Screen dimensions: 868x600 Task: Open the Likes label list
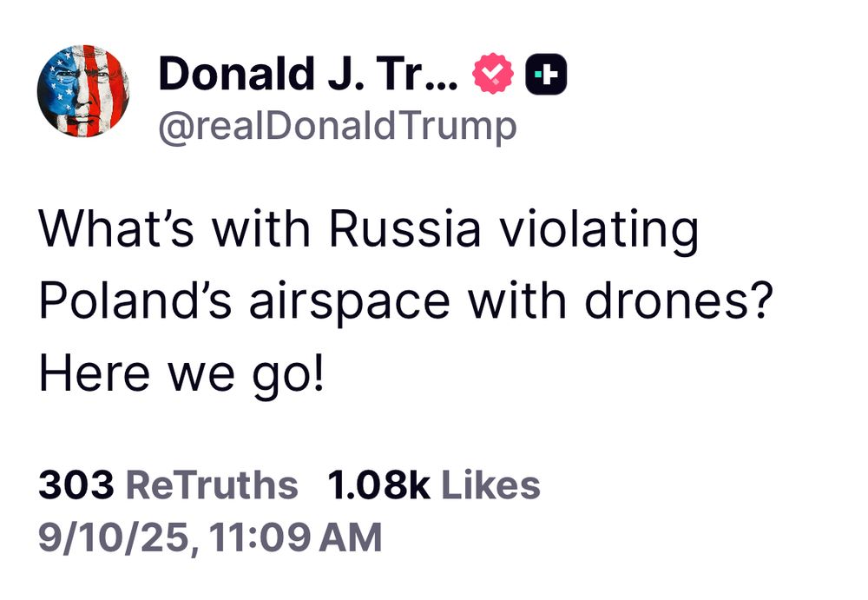pos(490,485)
